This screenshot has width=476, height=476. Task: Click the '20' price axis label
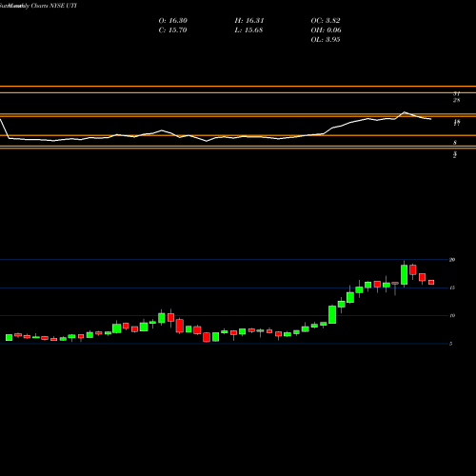pos(452,260)
